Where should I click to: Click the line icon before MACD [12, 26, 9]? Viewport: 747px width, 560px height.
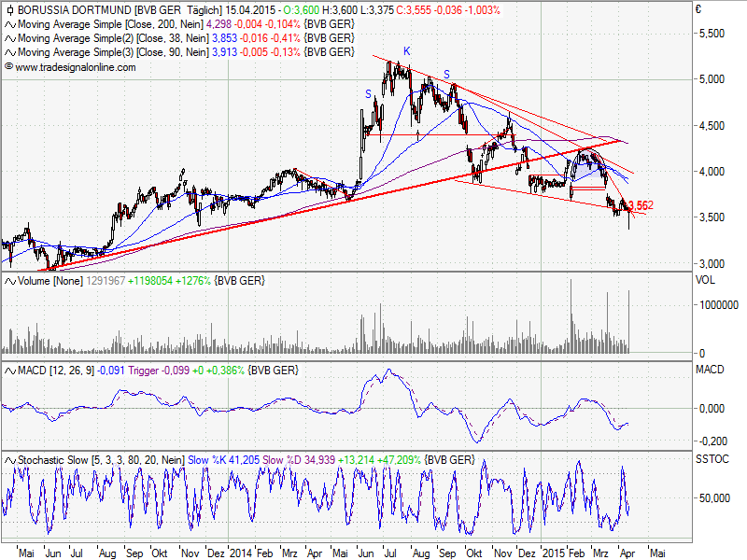[10, 371]
